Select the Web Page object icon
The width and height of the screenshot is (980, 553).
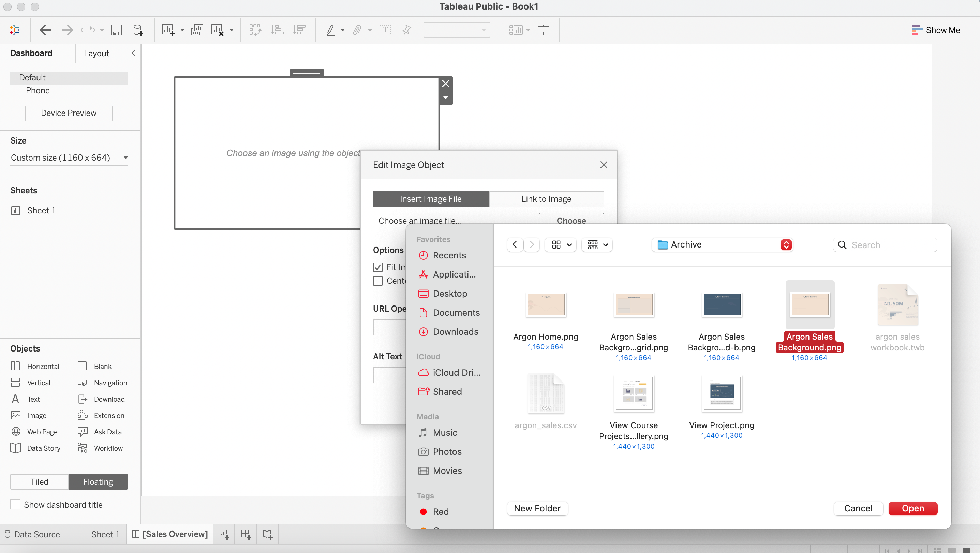coord(16,432)
